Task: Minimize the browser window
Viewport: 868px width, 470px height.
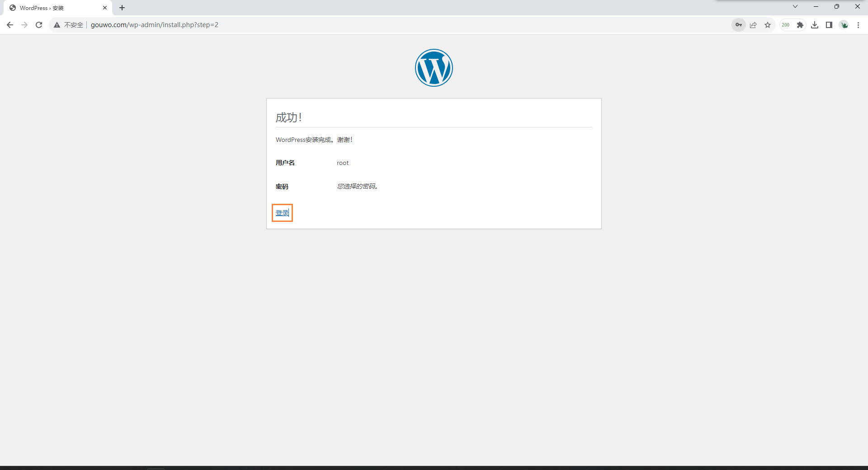Action: click(x=816, y=6)
